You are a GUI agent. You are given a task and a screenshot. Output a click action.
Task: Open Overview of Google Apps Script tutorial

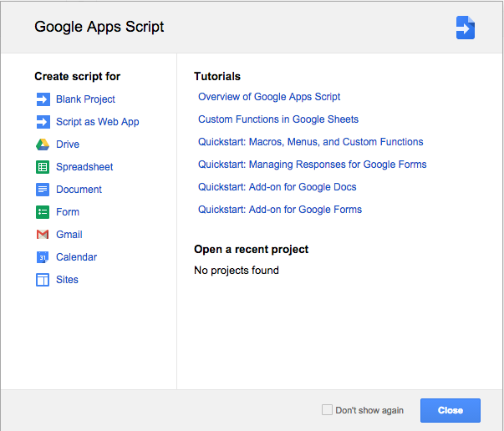269,97
